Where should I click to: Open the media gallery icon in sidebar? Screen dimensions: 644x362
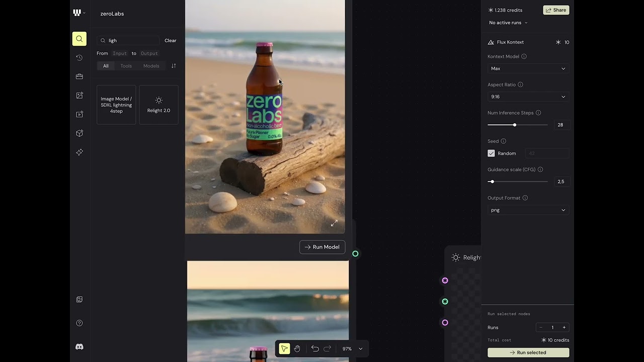pos(79,299)
